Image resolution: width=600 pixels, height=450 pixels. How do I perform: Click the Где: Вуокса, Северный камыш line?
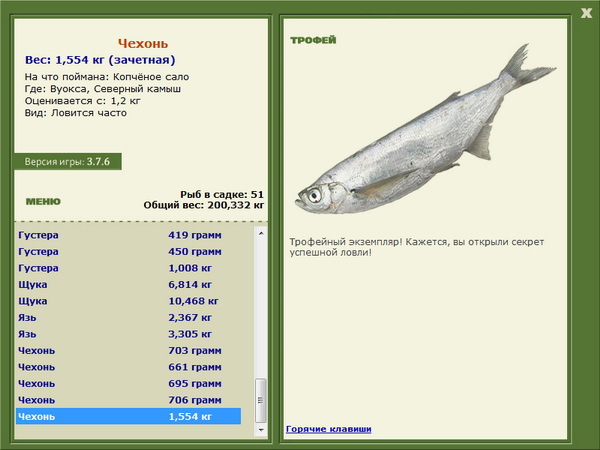pos(103,89)
